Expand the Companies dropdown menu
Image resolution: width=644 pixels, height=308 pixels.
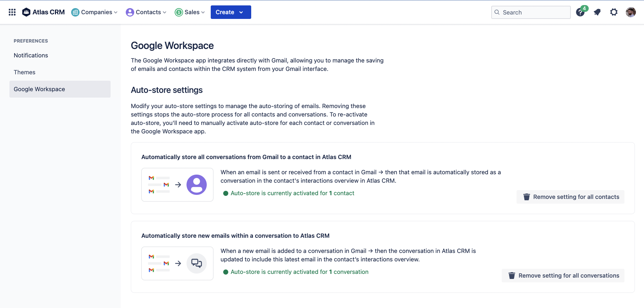[95, 12]
